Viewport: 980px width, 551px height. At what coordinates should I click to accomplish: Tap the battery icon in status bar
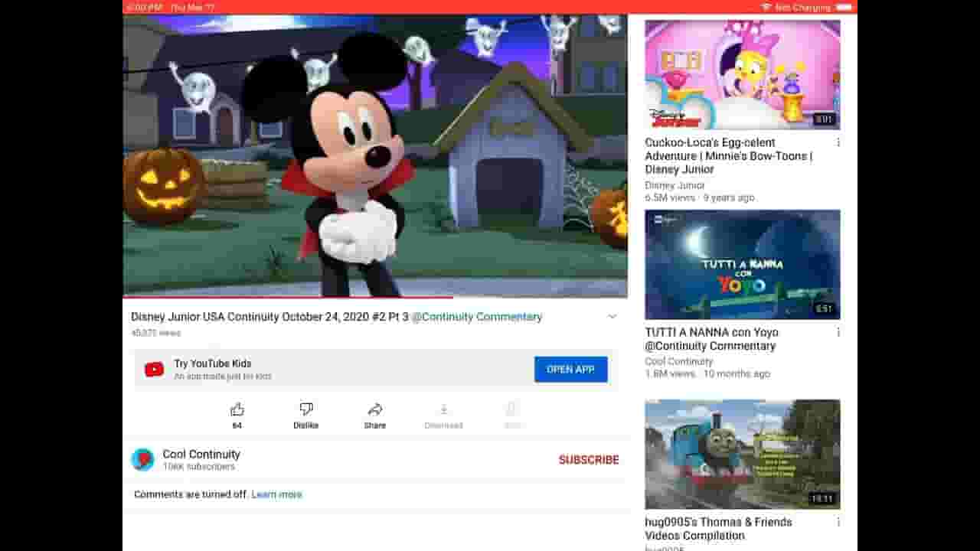pyautogui.click(x=844, y=7)
